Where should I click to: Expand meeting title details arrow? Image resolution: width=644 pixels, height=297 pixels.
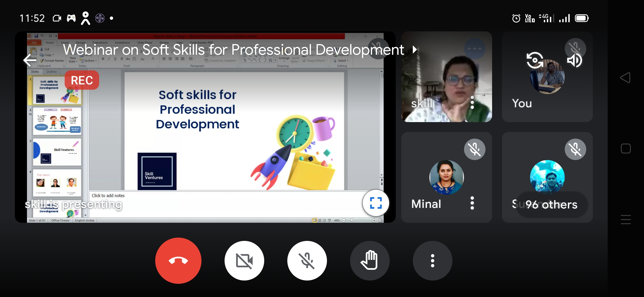point(415,50)
